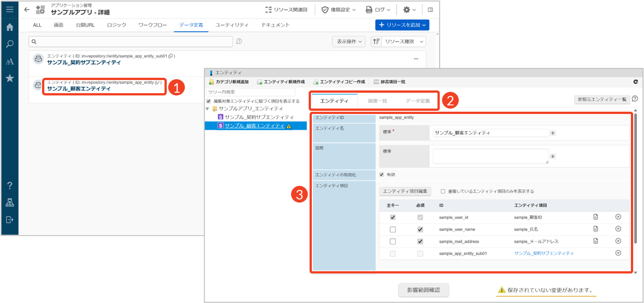Screen dimensions: 644x303
Task: Click the 影響範囲確認 button
Action: pos(423,290)
